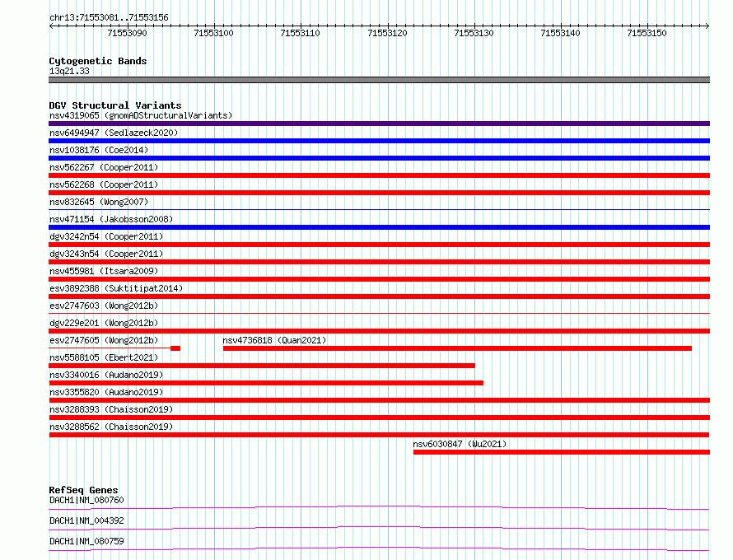Click nsv832645 (Wong2007) label
The width and height of the screenshot is (733, 560).
click(99, 202)
